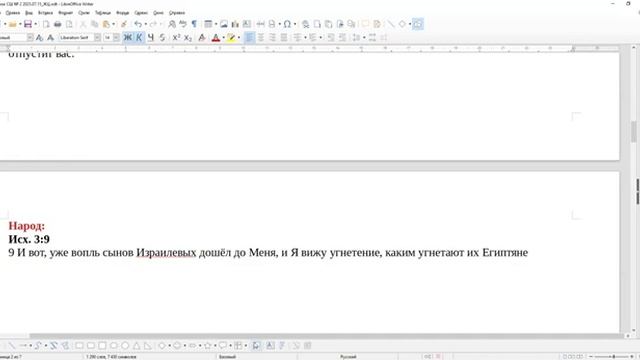
Task: Open paragraph style dropdown
Action: click(30, 38)
